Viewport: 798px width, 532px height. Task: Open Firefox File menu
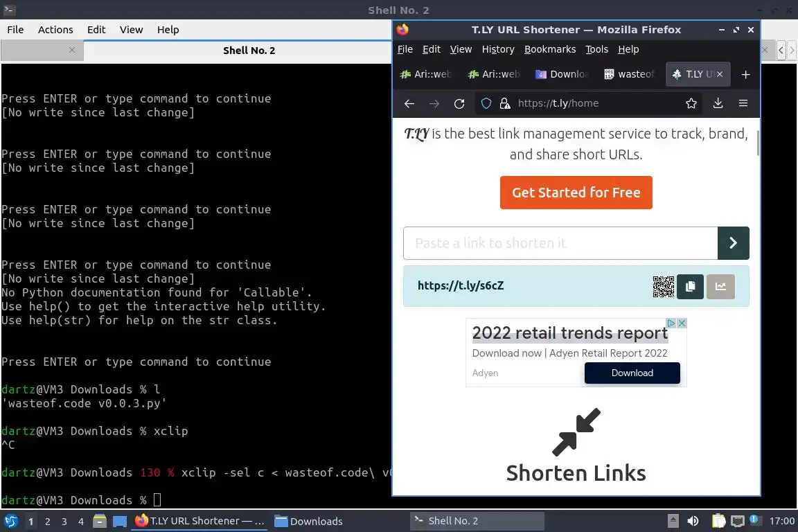point(405,49)
